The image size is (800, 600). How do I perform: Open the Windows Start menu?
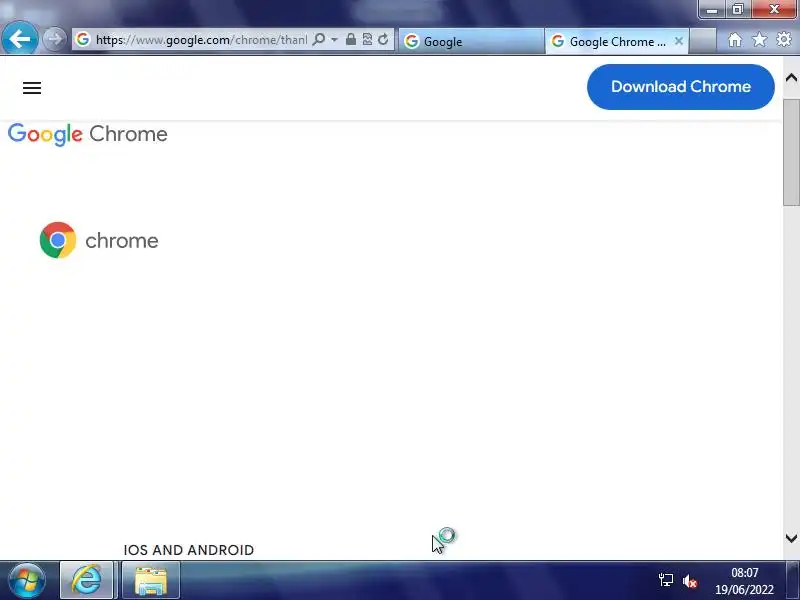tap(27, 580)
